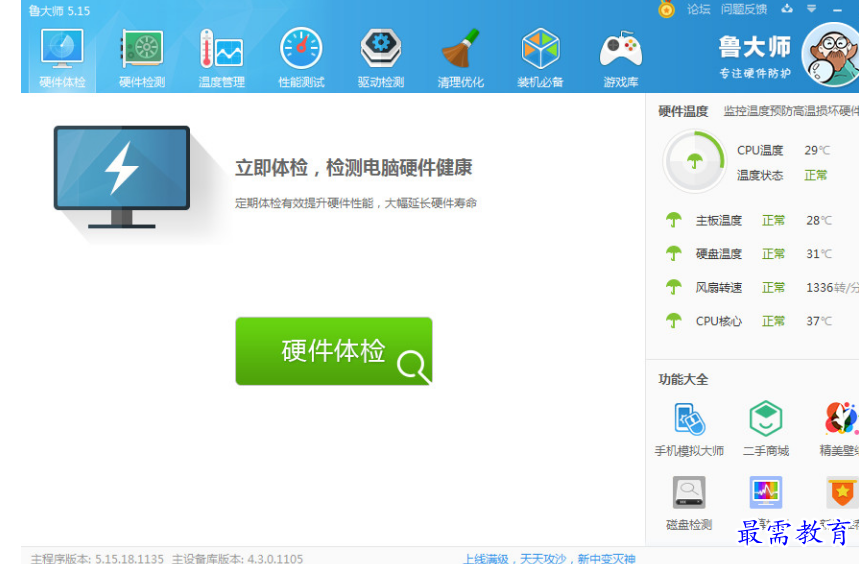
Task: Click the 主程序版本 5.15.18.1135 text
Action: coord(98,559)
